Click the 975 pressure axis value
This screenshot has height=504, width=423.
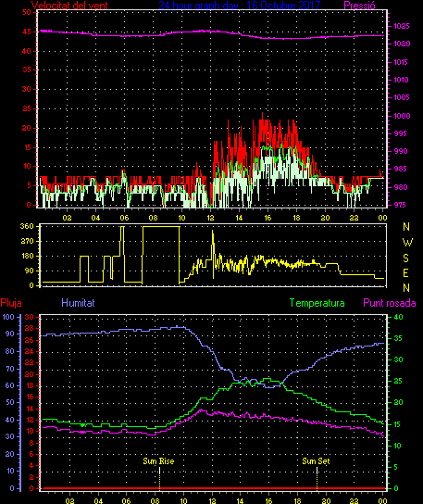[x=400, y=205]
